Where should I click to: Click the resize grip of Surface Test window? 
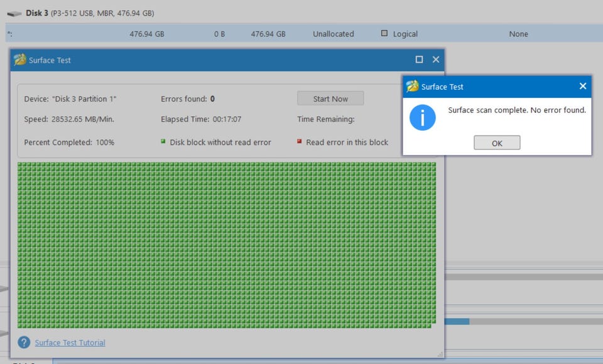point(440,354)
